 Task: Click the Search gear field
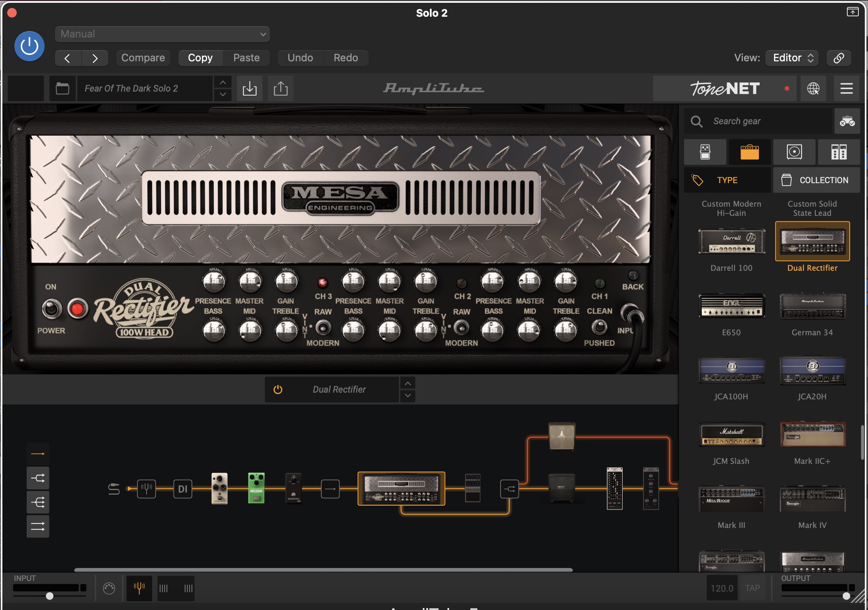coord(759,121)
